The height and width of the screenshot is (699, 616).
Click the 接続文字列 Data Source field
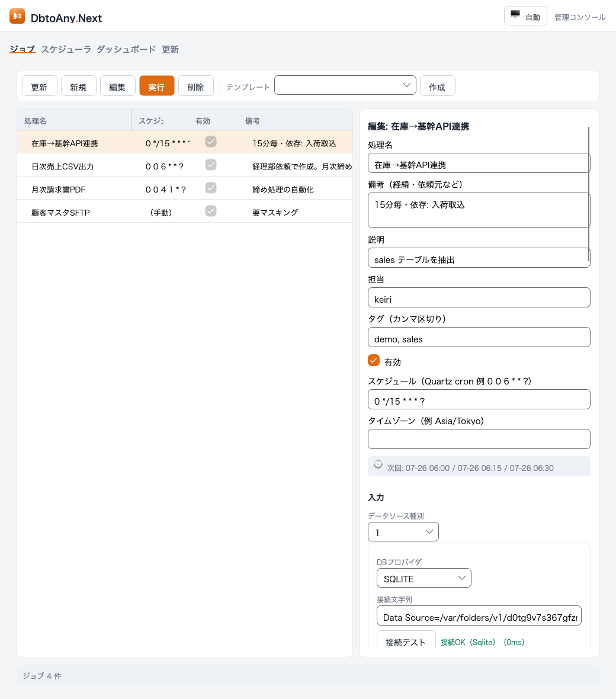tap(479, 615)
